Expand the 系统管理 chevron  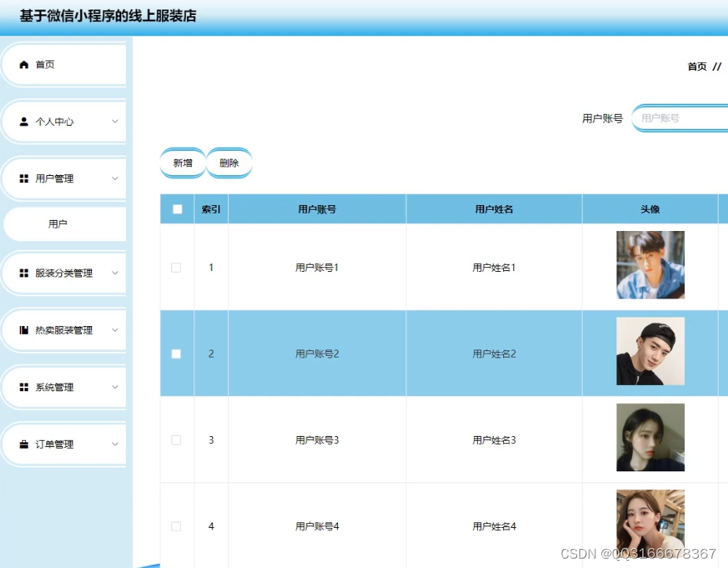click(x=115, y=387)
